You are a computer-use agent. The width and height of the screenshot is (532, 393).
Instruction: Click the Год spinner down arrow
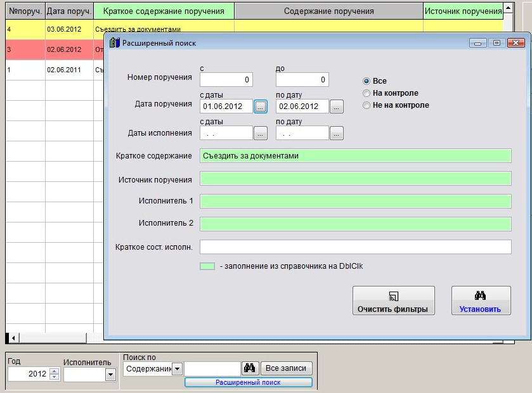coord(55,377)
